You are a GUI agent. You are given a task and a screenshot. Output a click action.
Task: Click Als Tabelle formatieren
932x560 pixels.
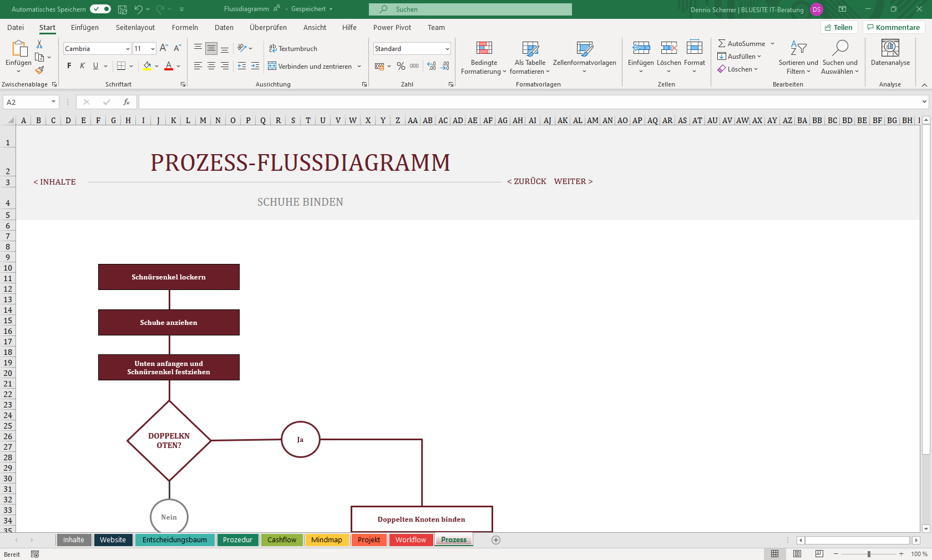(529, 57)
